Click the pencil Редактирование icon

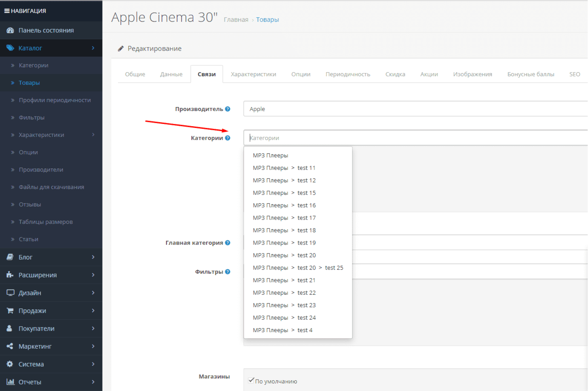pyautogui.click(x=121, y=49)
